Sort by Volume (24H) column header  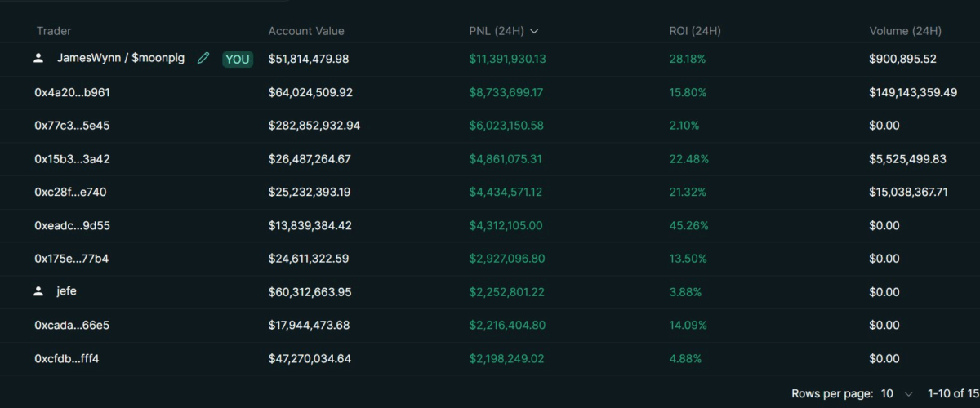905,31
